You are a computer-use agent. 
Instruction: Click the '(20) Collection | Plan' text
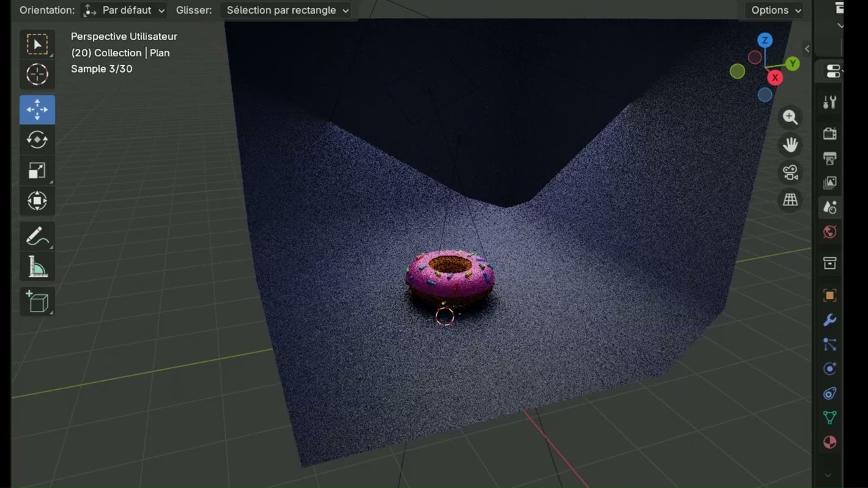(121, 53)
